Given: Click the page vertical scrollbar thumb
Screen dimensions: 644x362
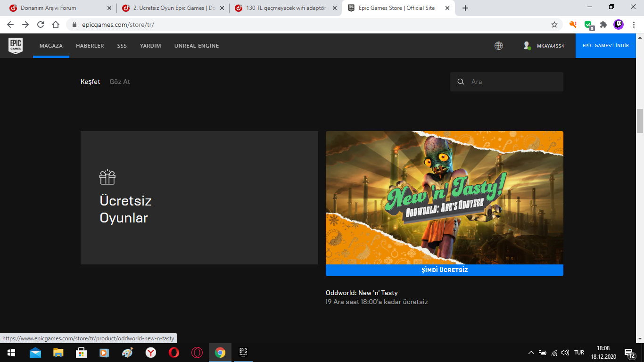Looking at the screenshot, I should (x=640, y=121).
